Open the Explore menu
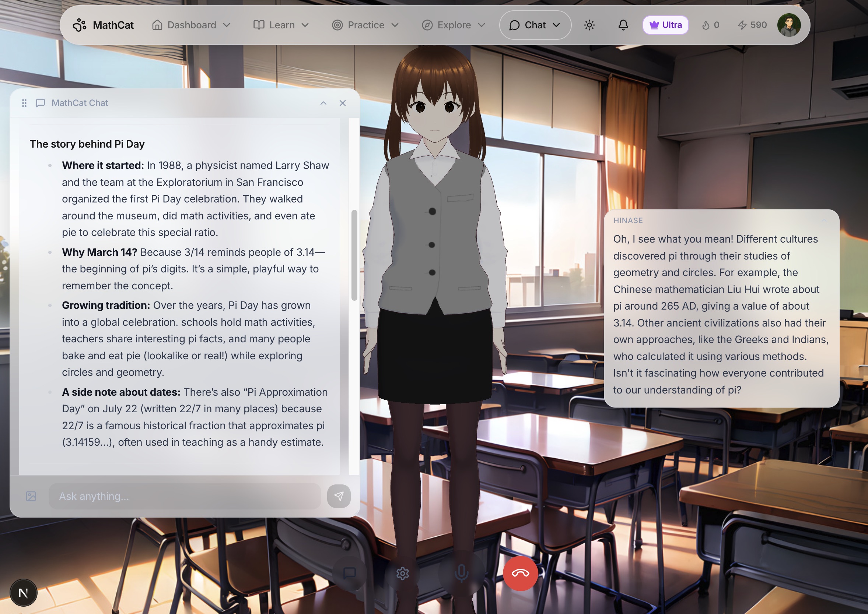 453,25
